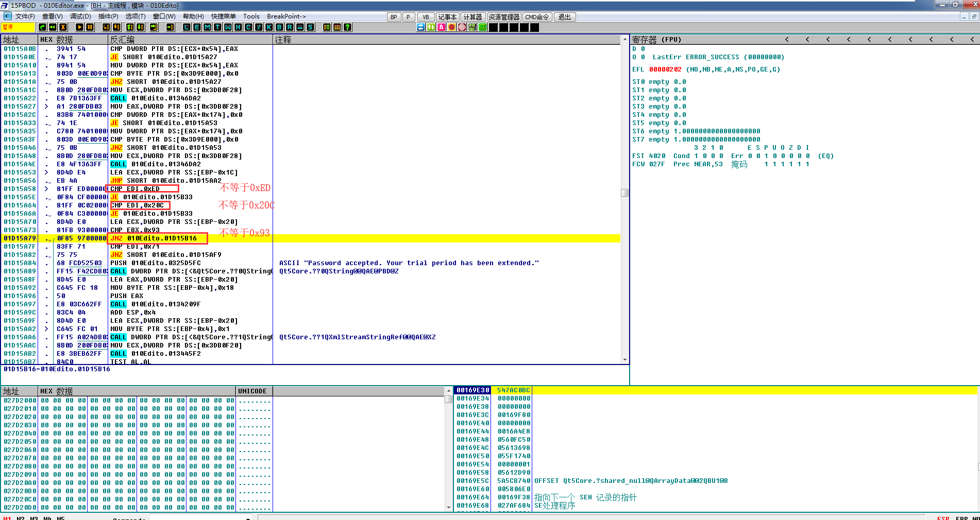
Task: Run the program with the play icon
Action: [x=79, y=27]
